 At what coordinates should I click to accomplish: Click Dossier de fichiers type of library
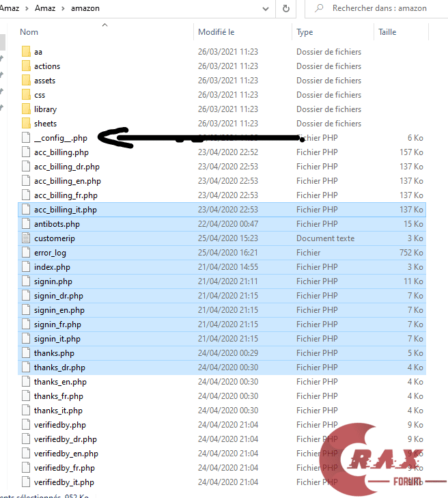pos(328,109)
